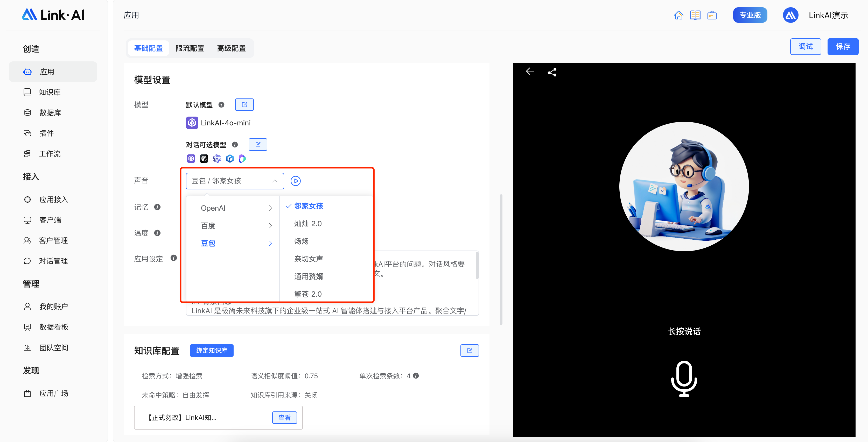The image size is (868, 442).
Task: Play the selected voice preview
Action: click(x=296, y=181)
